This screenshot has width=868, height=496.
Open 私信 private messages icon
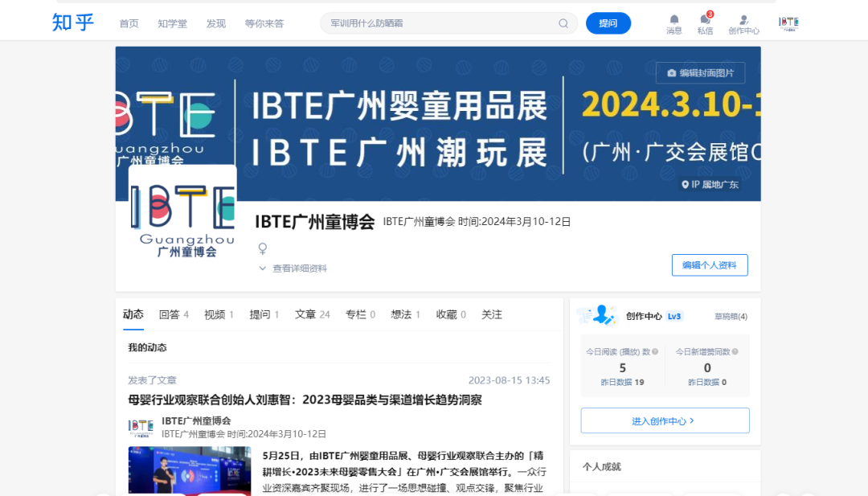705,24
